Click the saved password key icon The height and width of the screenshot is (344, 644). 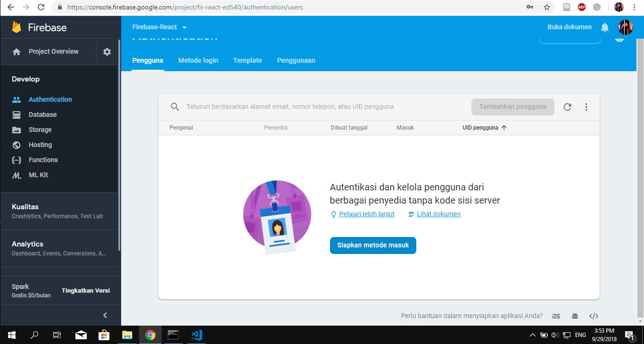(x=530, y=7)
